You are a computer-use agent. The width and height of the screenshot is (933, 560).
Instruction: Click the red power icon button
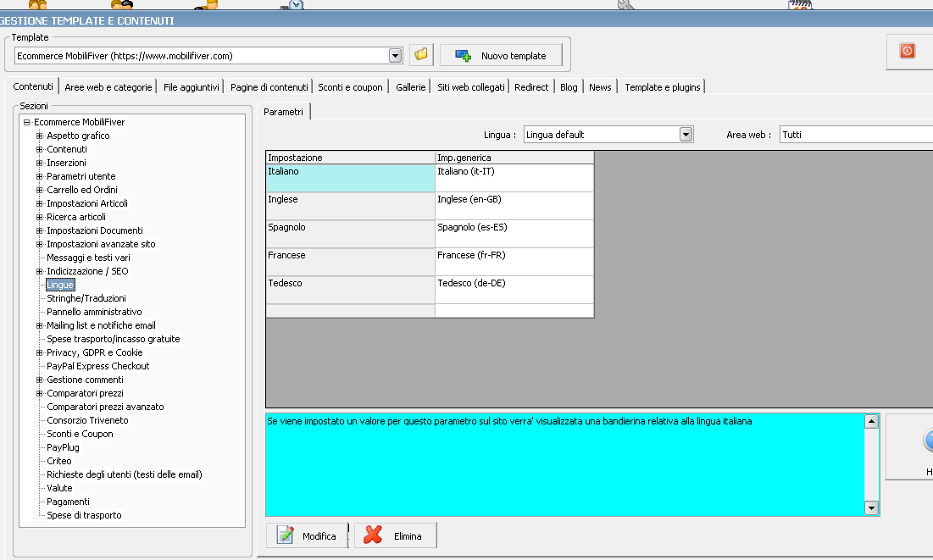[907, 51]
